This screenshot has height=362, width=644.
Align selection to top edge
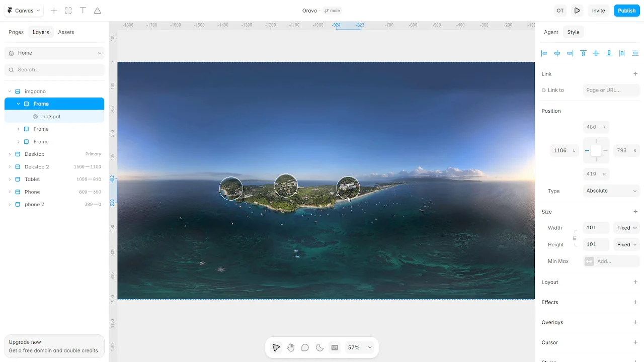583,53
